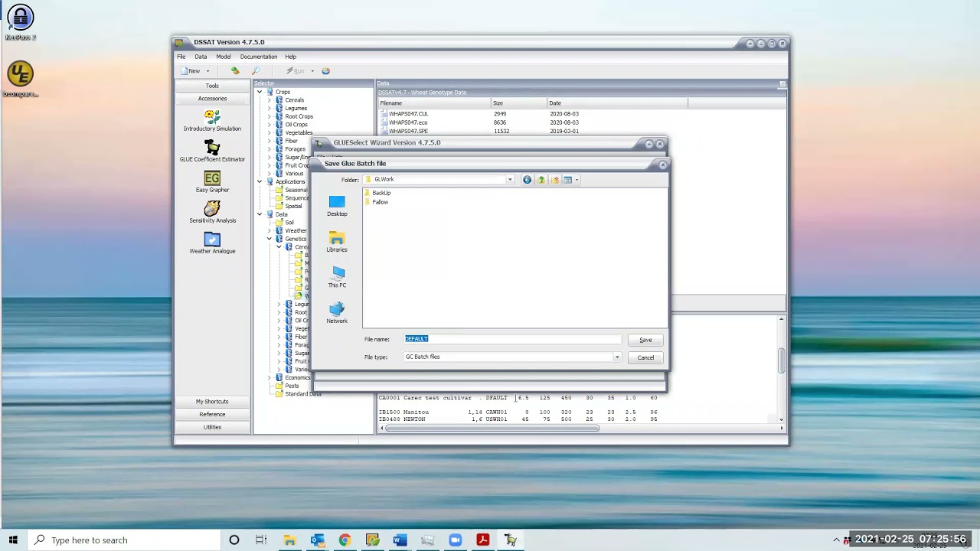This screenshot has height=551, width=980.
Task: Click the New button in DSSAT toolbar
Action: click(x=191, y=71)
